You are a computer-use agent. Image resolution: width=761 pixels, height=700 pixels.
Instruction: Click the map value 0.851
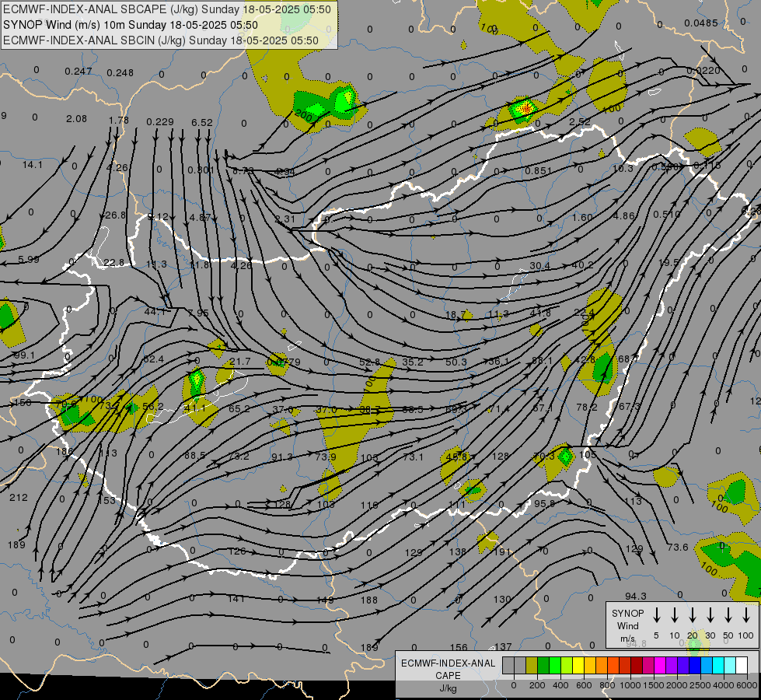[538, 171]
